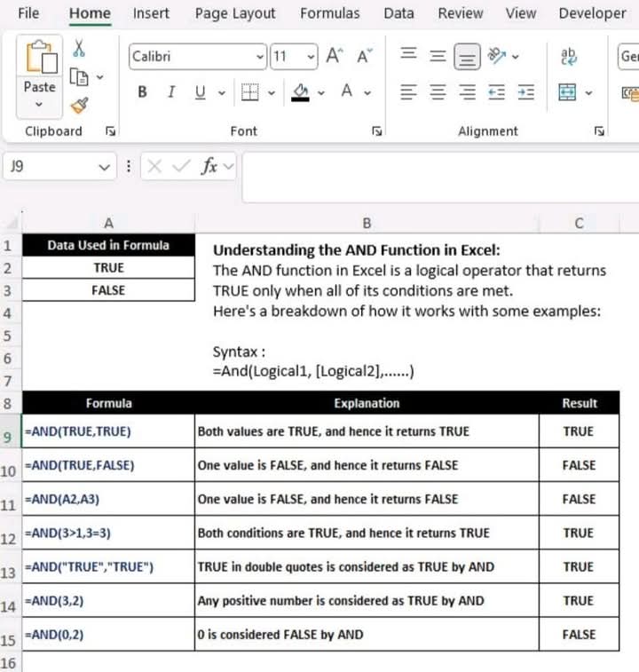Click the Paste clipboard icon

pos(40,57)
